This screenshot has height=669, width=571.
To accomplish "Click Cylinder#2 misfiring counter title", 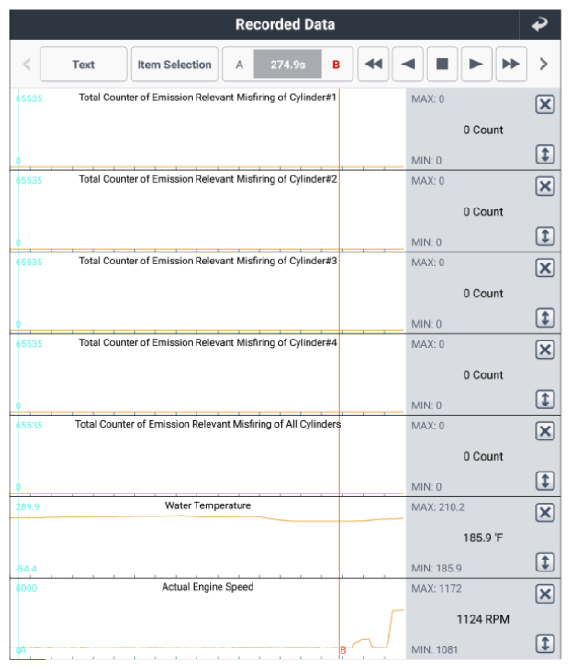I will (208, 179).
